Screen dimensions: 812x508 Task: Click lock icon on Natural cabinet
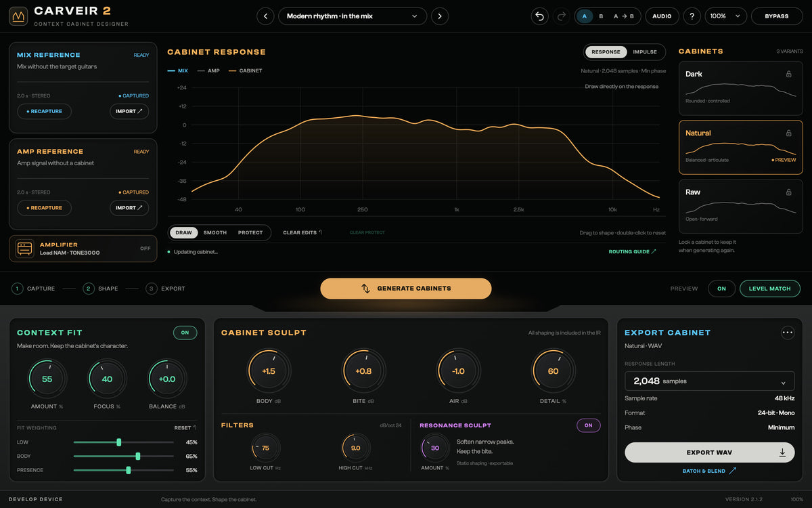[x=789, y=133]
